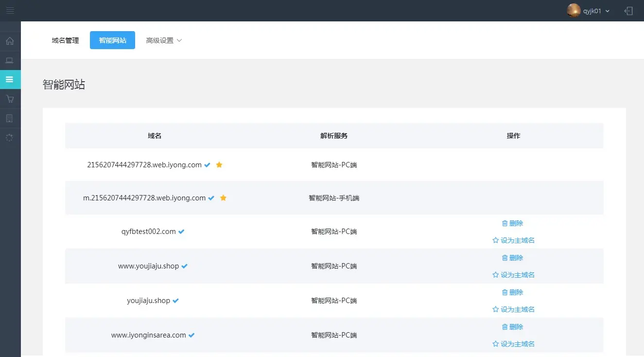Click the list icon highlighted in sidebar
This screenshot has height=357, width=644.
pyautogui.click(x=10, y=79)
